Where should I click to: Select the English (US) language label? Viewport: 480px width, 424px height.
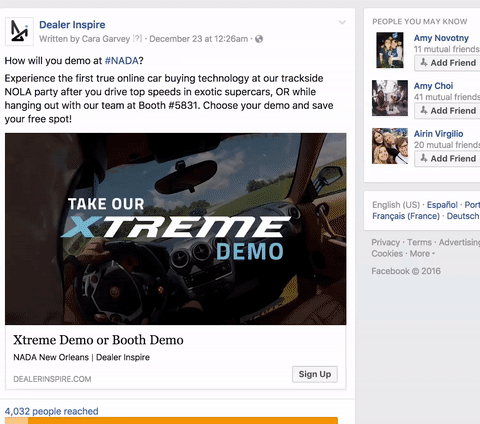396,205
